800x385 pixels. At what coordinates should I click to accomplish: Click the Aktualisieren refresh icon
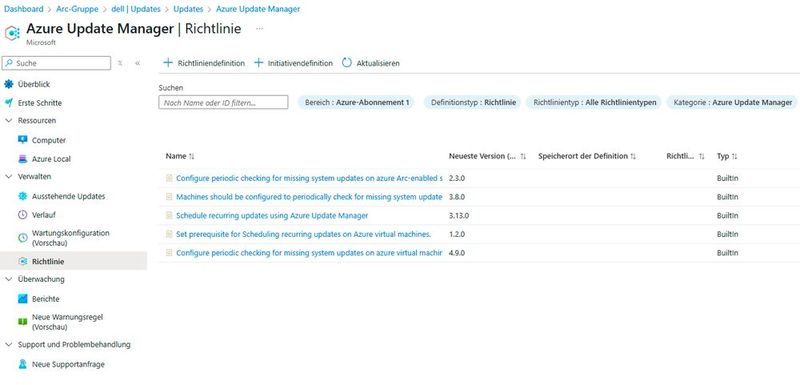coord(347,63)
